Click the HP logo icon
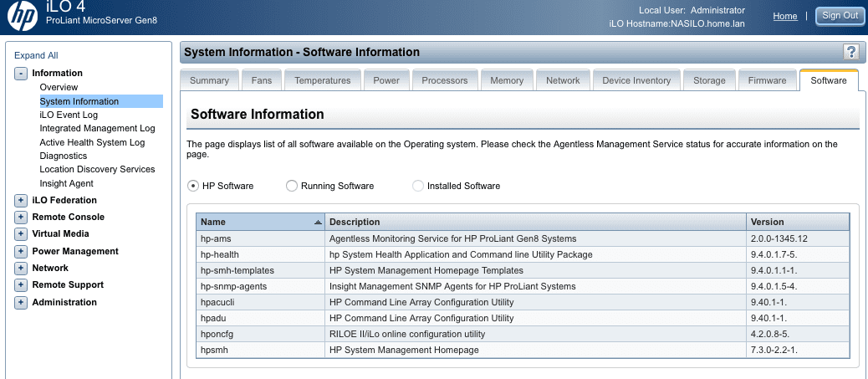 (24, 15)
